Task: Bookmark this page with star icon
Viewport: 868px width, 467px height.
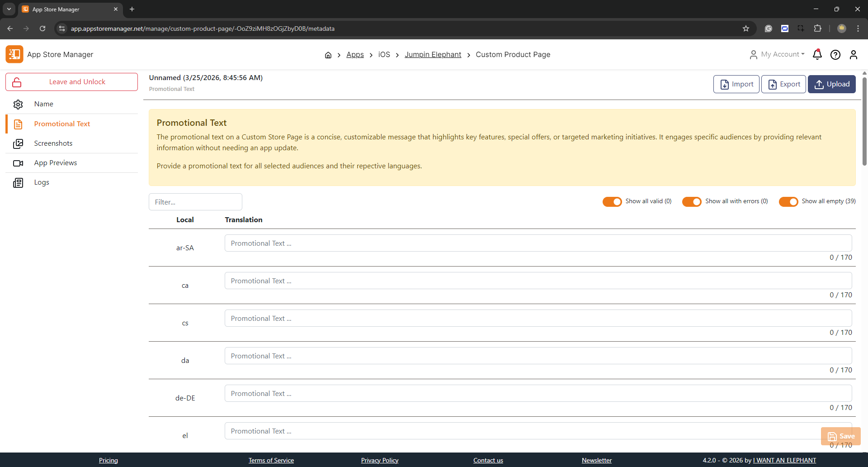Action: tap(745, 29)
